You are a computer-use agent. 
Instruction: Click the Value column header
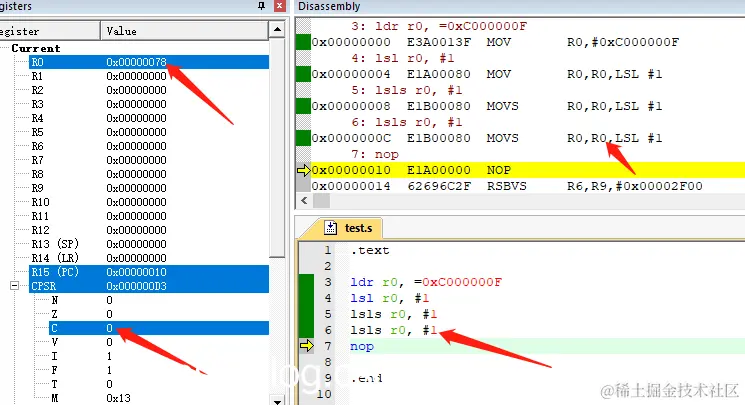184,31
